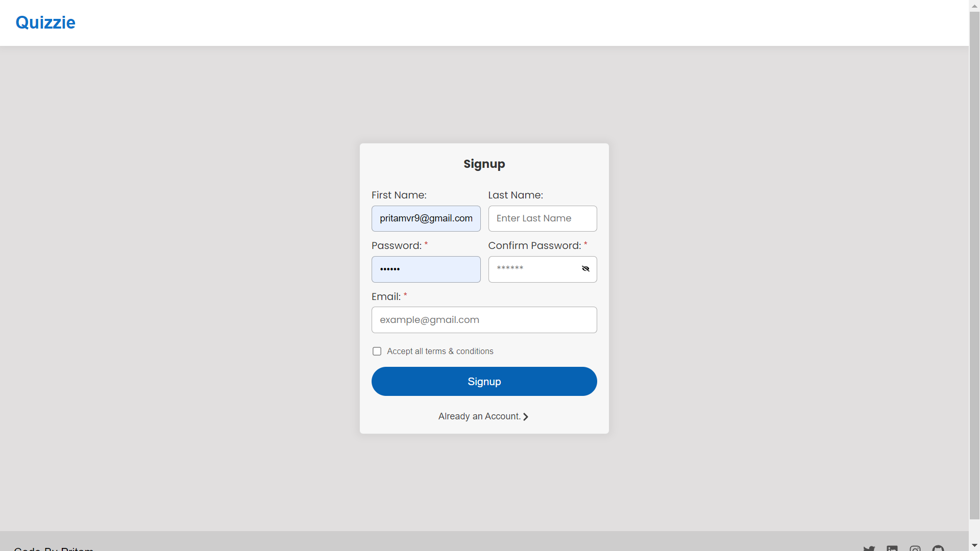Screen dimensions: 980x551
Task: Click the Last Name label
Action: coord(516,195)
